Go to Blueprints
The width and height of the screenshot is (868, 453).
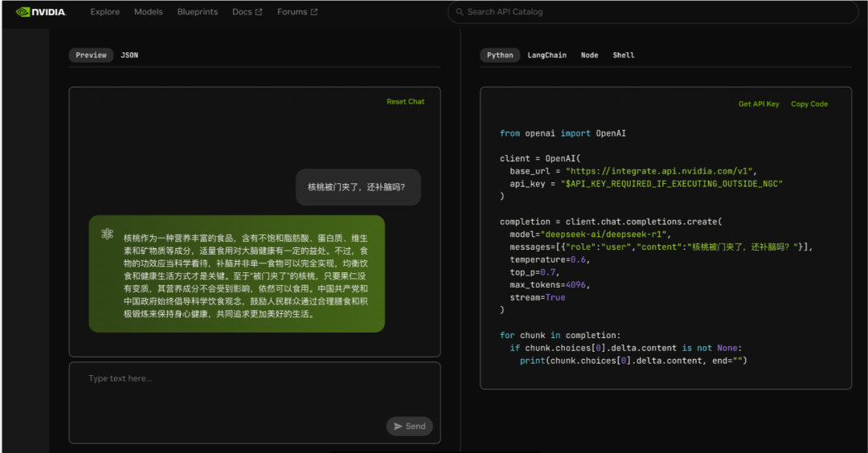[x=198, y=11]
